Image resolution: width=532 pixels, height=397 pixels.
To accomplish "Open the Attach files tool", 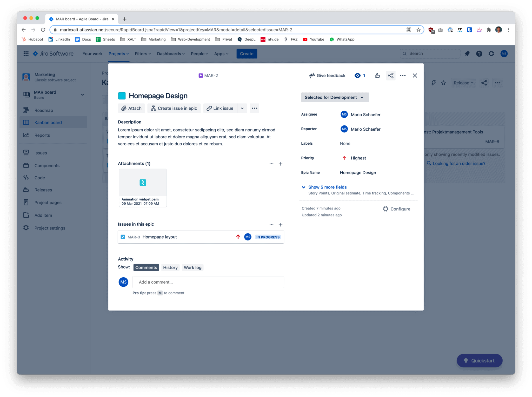I will click(131, 108).
